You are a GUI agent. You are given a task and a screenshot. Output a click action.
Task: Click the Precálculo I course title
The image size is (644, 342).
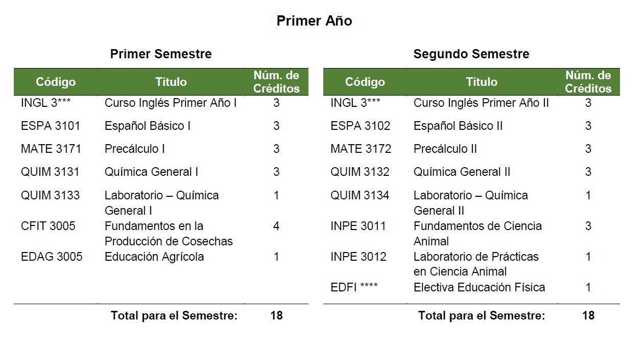(135, 149)
